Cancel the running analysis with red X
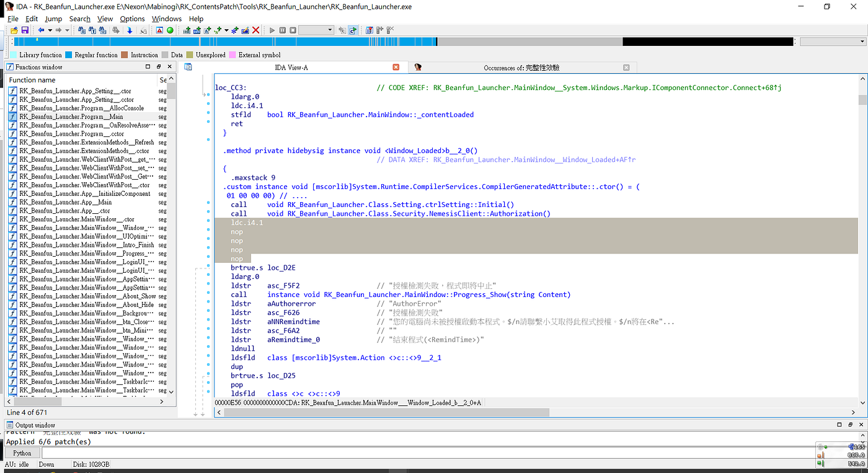 [255, 30]
